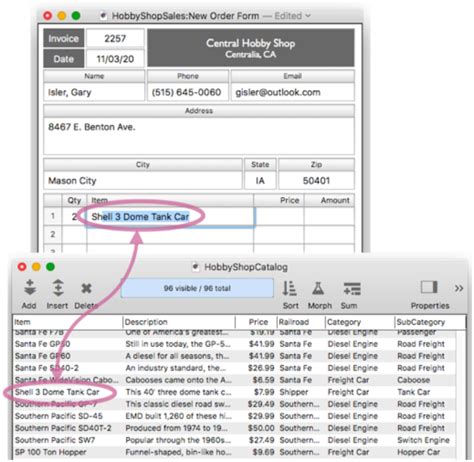This screenshot has height=462, width=474.
Task: Click the Tank Car subcategory cell
Action: 414,392
